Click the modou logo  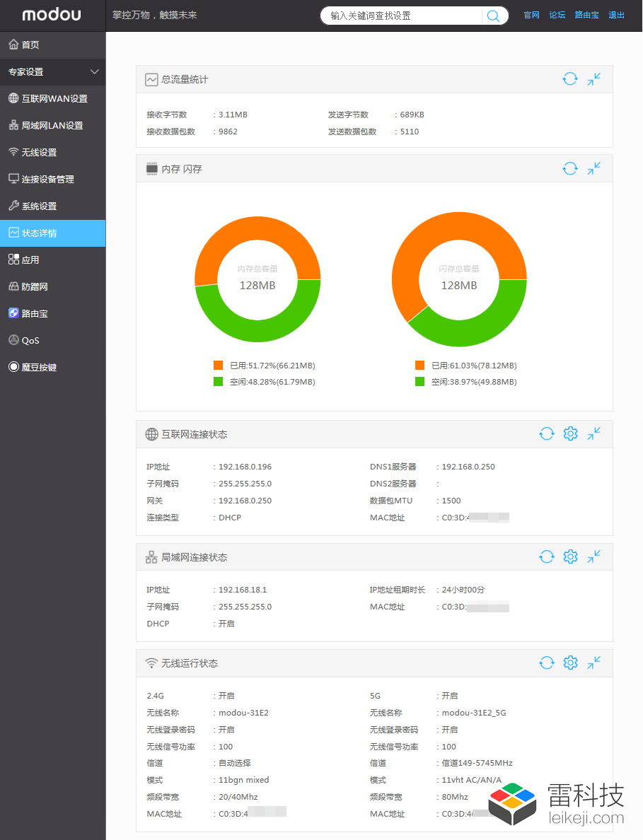point(52,15)
